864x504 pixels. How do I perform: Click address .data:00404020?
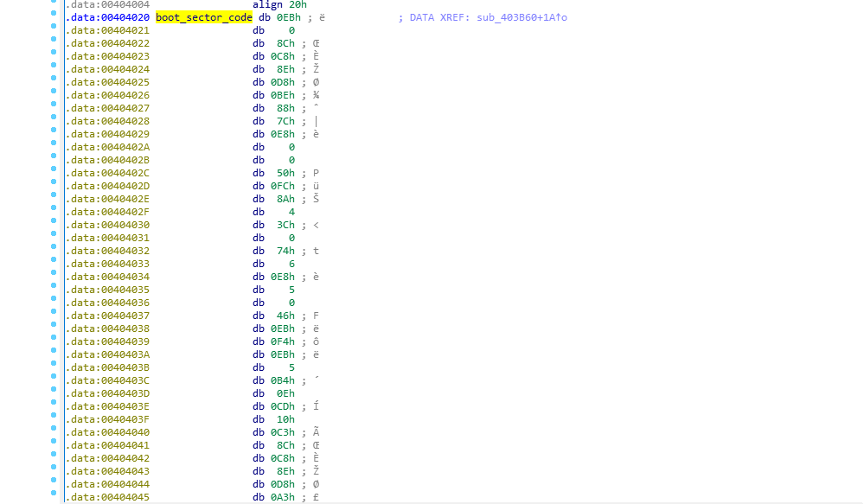pyautogui.click(x=107, y=17)
